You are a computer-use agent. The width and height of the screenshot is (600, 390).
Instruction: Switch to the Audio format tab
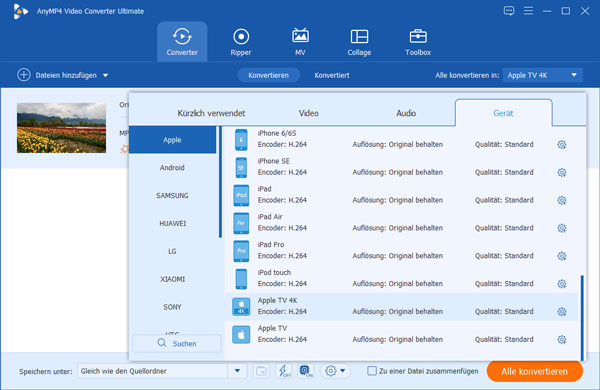click(406, 113)
